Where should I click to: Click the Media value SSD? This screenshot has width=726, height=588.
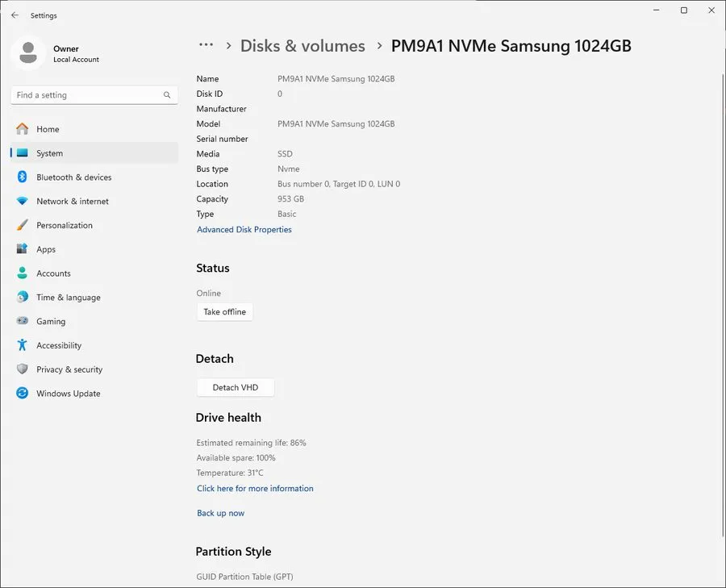pos(285,154)
